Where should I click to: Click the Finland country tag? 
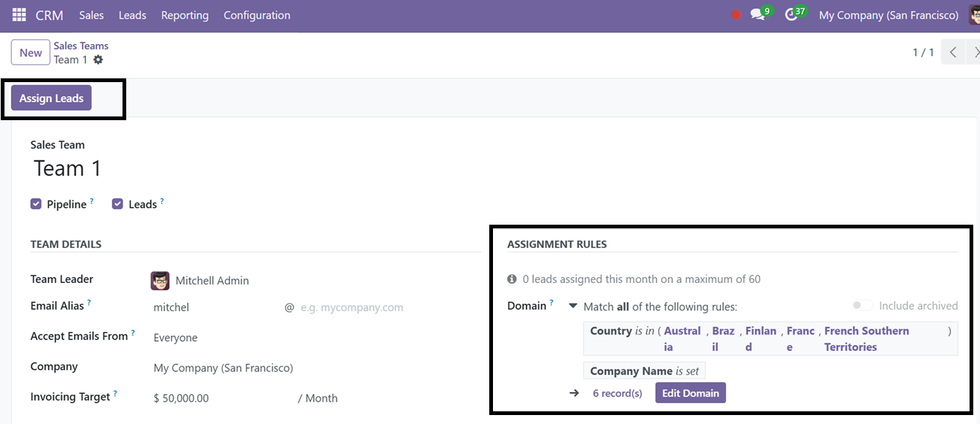coord(760,339)
